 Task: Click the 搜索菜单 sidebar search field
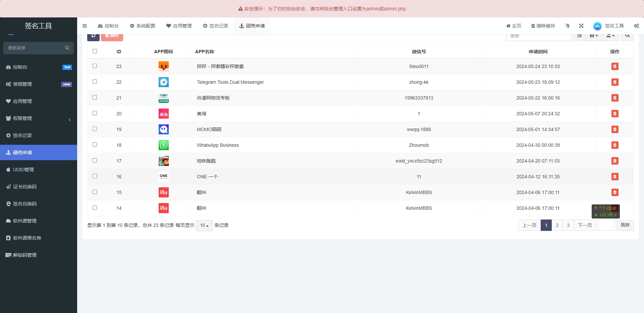[x=35, y=48]
